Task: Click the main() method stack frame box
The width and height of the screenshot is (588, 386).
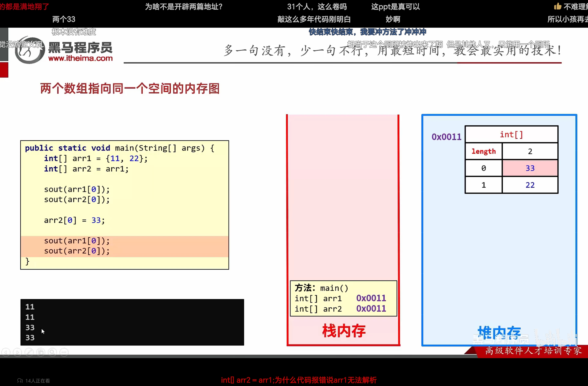Action: pos(343,298)
